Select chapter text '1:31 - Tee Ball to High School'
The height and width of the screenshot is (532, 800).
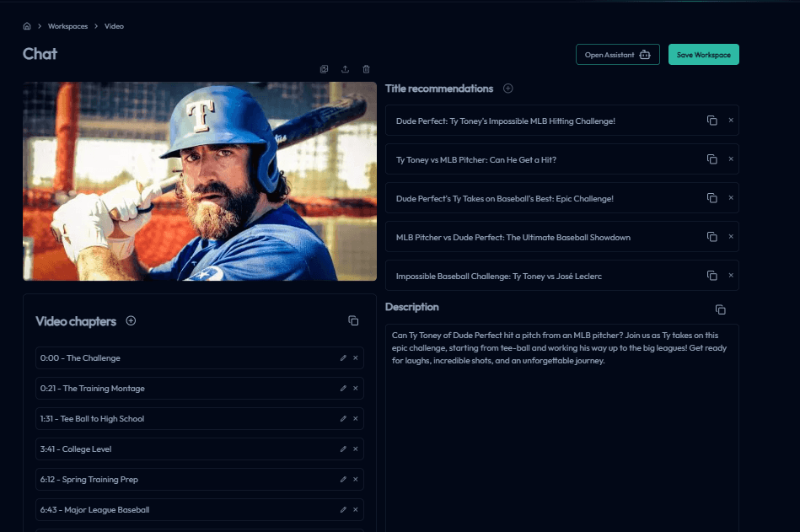[x=93, y=419]
